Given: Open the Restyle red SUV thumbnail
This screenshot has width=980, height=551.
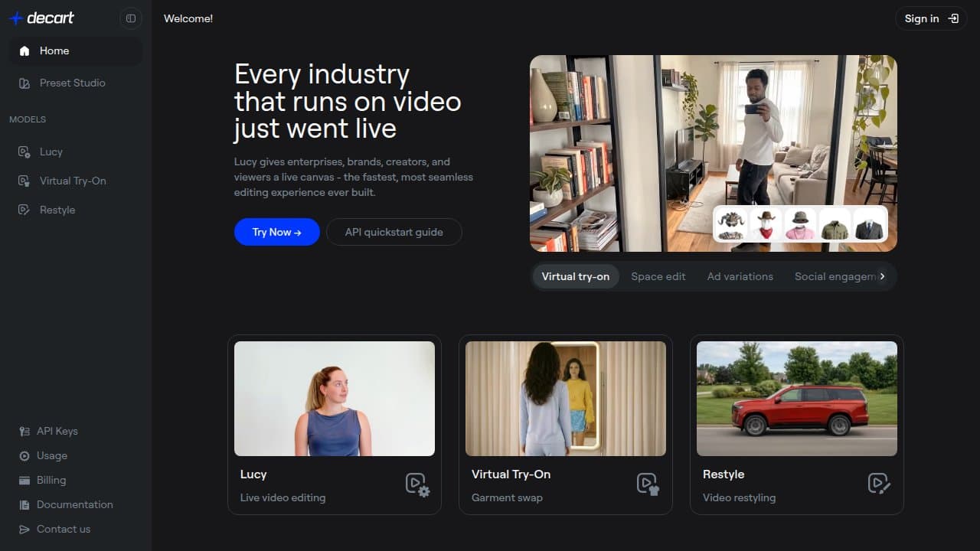Looking at the screenshot, I should (797, 399).
